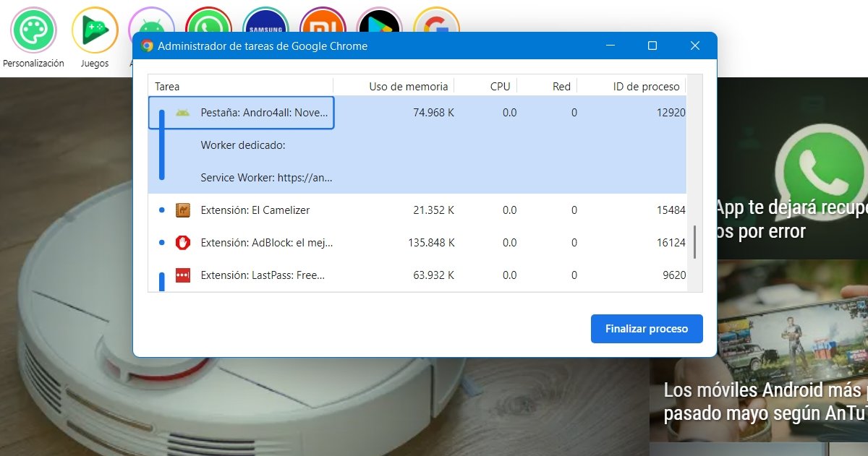Click memory value 74.968 K
Viewport: 868px width, 456px height.
[434, 113]
